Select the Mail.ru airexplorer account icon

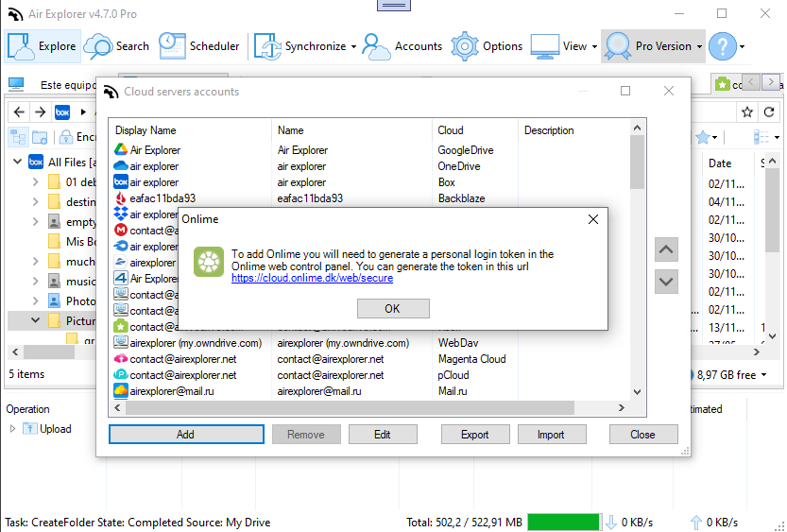pyautogui.click(x=121, y=390)
